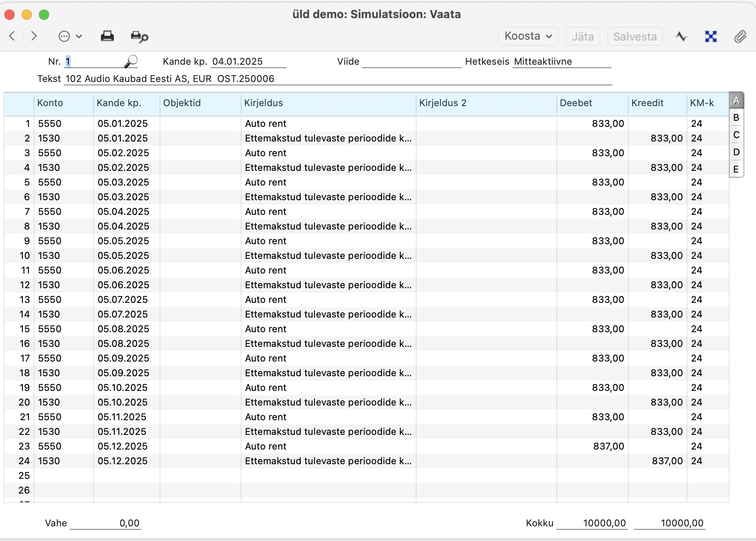Switch to column view tab E

pyautogui.click(x=736, y=170)
